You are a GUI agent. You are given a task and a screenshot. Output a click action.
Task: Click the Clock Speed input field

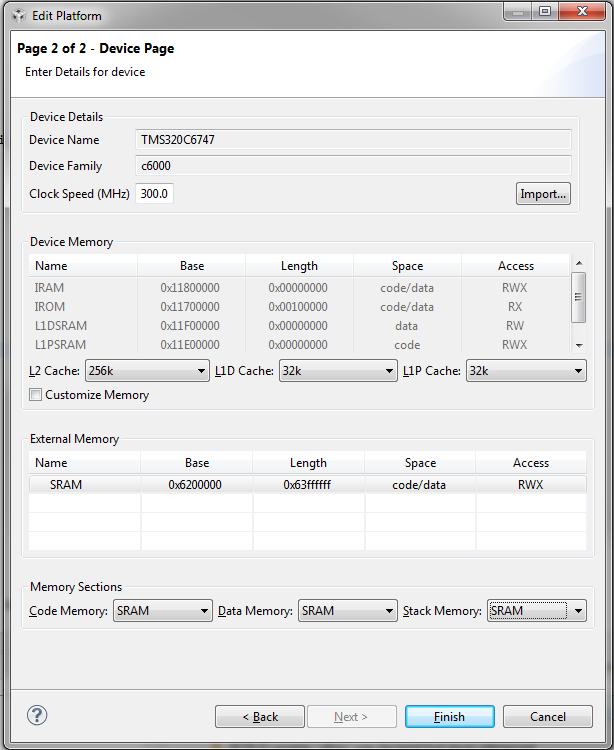(154, 194)
